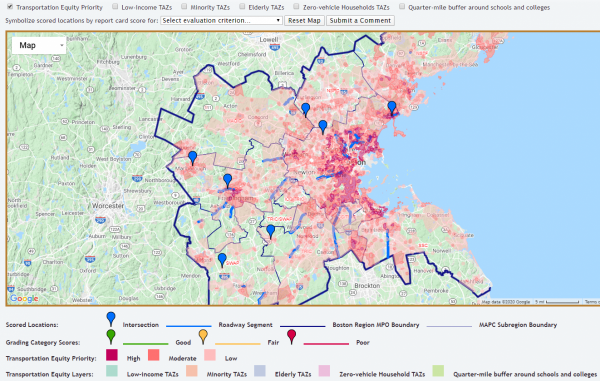This screenshot has height=381, width=600.
Task: Click the schools buffer legend swatch
Action: 438,371
